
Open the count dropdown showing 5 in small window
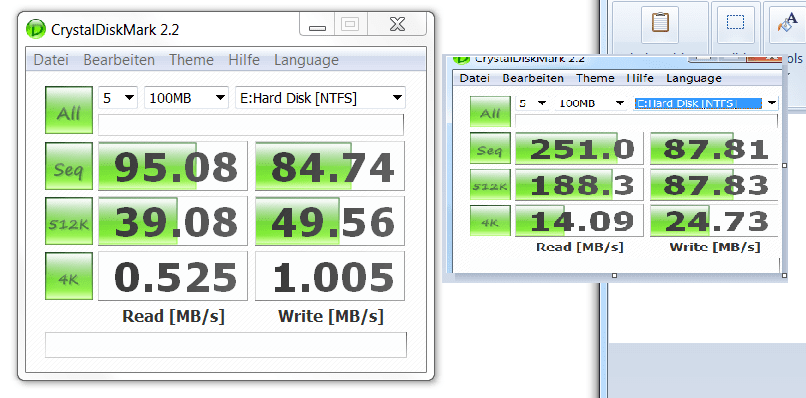532,103
